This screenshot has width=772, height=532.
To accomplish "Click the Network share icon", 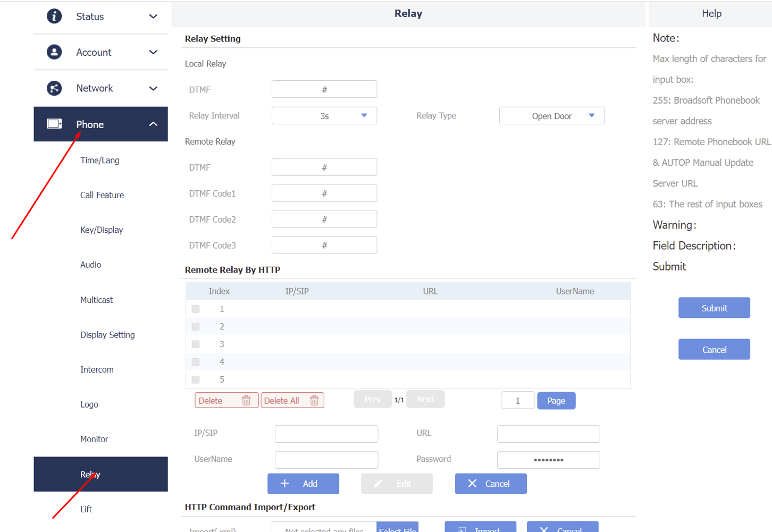I will 54,88.
